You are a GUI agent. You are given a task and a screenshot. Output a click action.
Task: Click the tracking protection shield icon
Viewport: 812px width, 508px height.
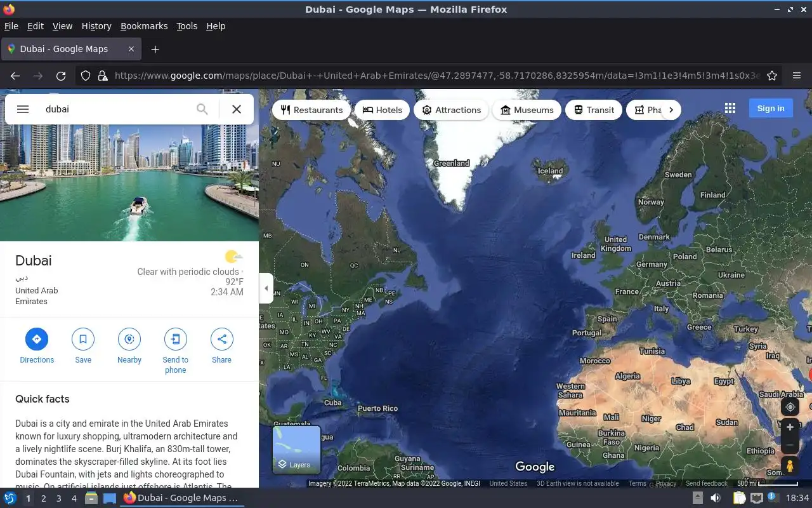click(x=86, y=76)
